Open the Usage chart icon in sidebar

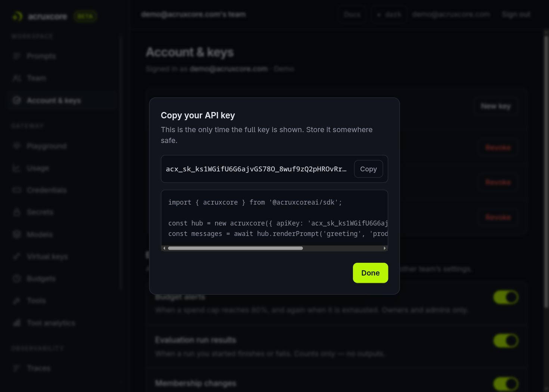pyautogui.click(x=16, y=168)
